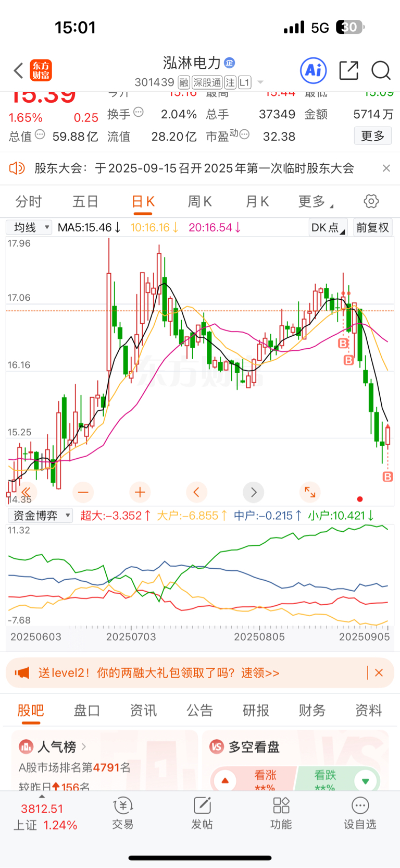The width and height of the screenshot is (400, 868).
Task: Zoom out chart with minus icon
Action: coord(83,492)
